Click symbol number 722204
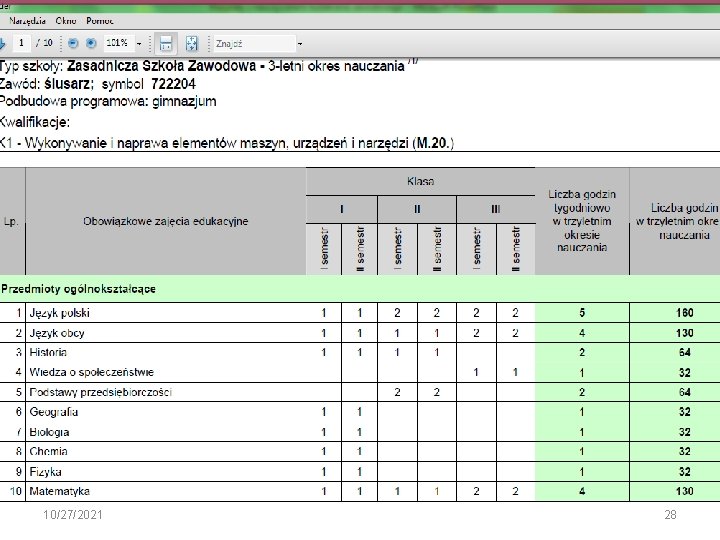 point(173,84)
